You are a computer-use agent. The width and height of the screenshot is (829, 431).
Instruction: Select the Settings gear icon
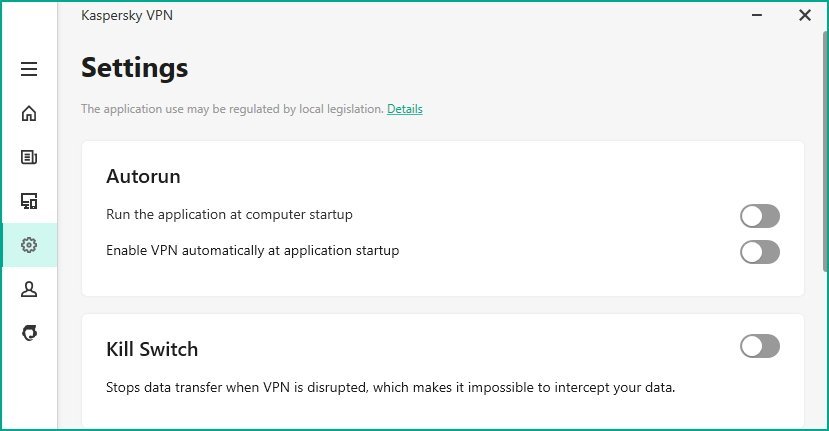point(29,245)
